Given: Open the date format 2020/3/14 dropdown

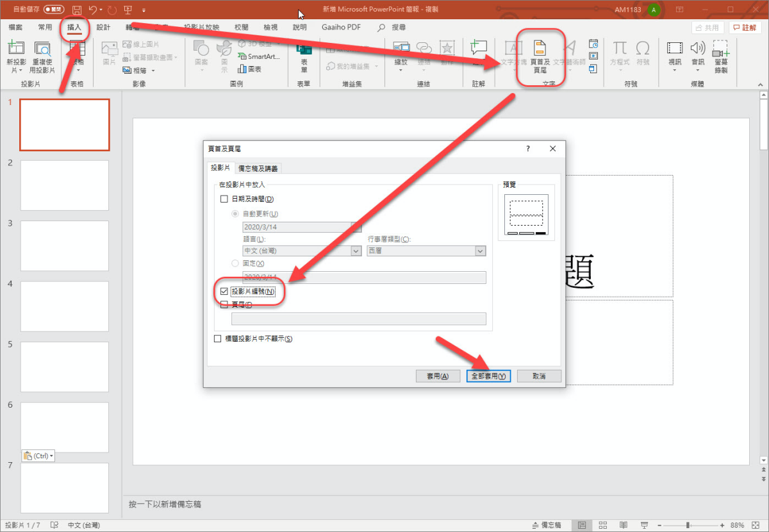Looking at the screenshot, I should [x=302, y=227].
